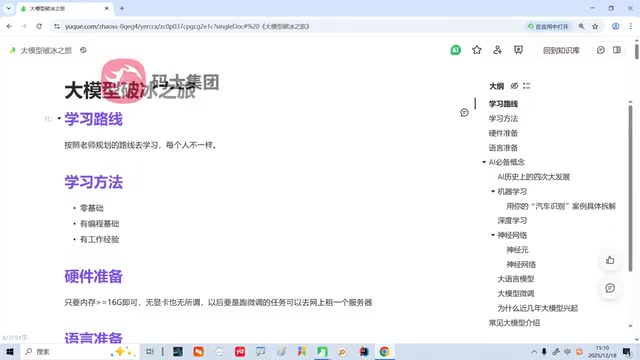Fold the 学习路线 heading arrow
The height and width of the screenshot is (360, 640).
click(59, 119)
